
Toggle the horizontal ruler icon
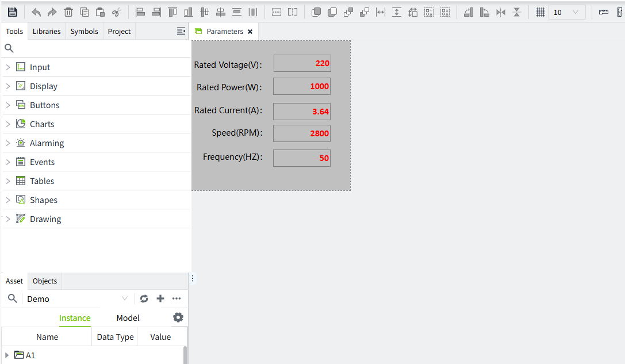603,12
